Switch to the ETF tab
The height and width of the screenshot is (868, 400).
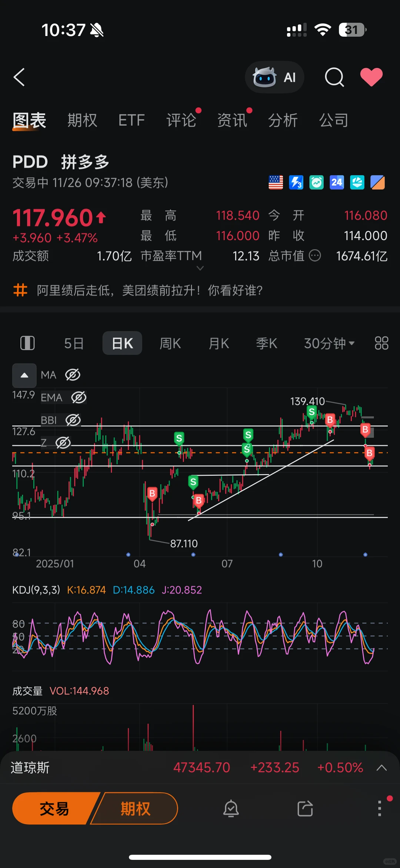pos(131,121)
